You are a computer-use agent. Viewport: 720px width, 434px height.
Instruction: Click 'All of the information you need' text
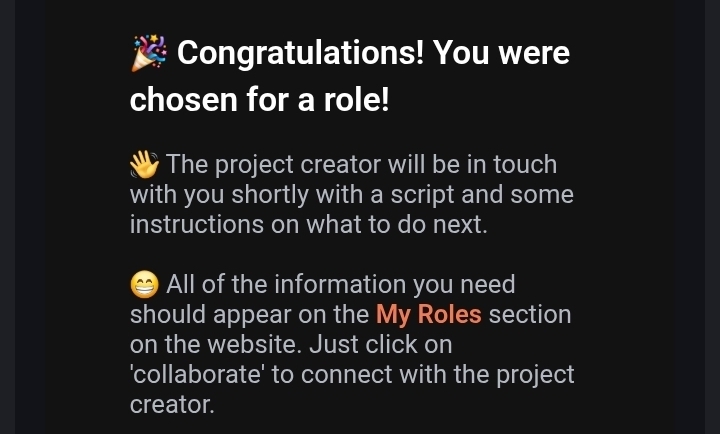click(x=340, y=285)
